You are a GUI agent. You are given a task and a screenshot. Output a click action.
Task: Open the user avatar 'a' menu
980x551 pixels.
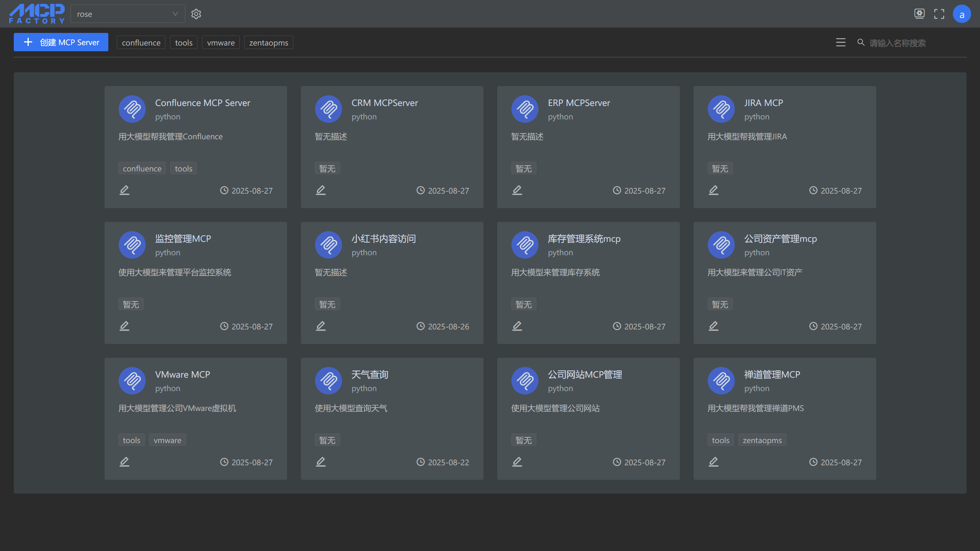pyautogui.click(x=962, y=14)
